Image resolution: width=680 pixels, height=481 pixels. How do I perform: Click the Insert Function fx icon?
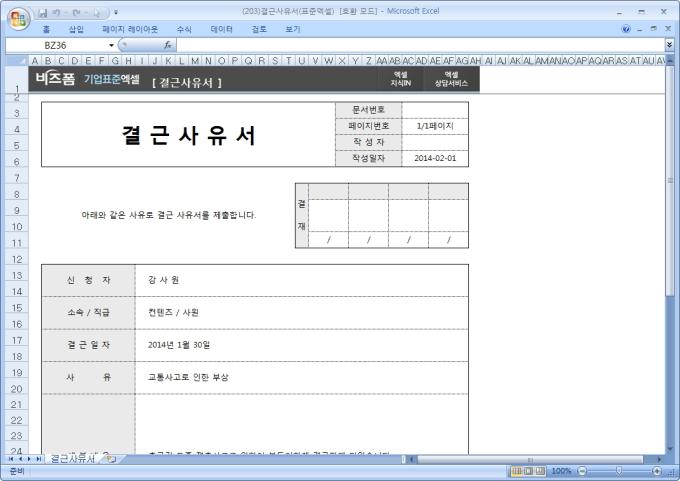click(168, 45)
